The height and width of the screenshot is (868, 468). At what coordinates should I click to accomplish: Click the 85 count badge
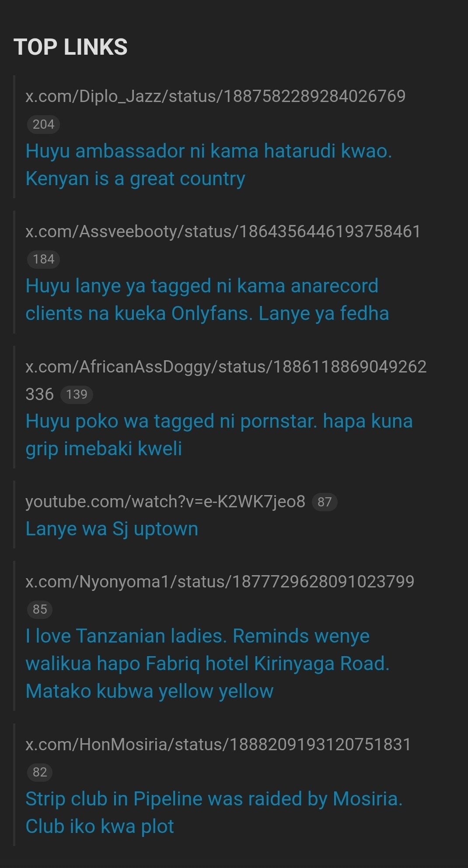coord(40,609)
